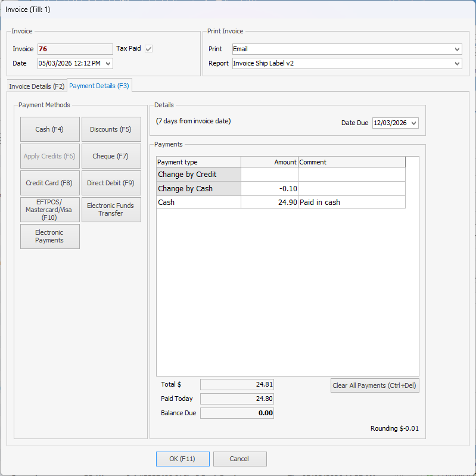Select the Payment Details (F3) tab

tap(99, 86)
